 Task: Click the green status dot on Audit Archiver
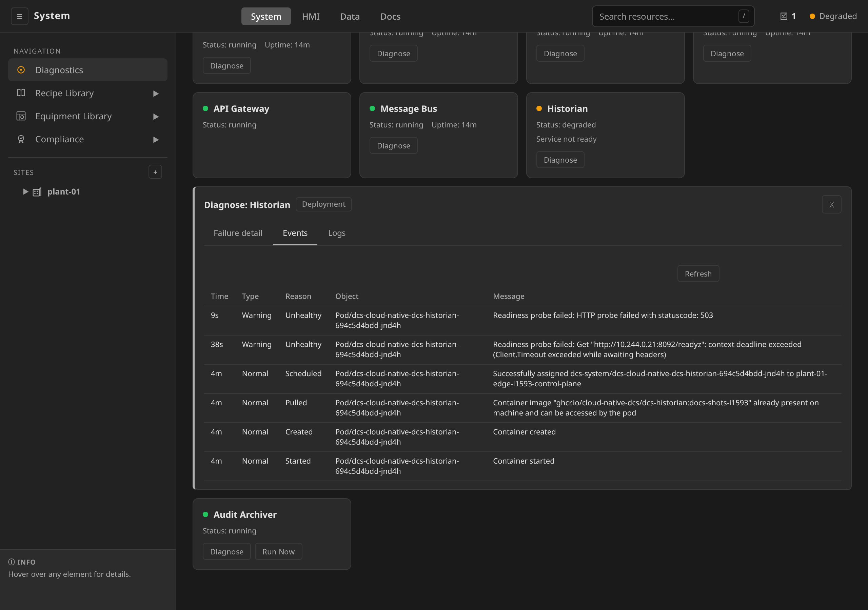[x=206, y=514]
